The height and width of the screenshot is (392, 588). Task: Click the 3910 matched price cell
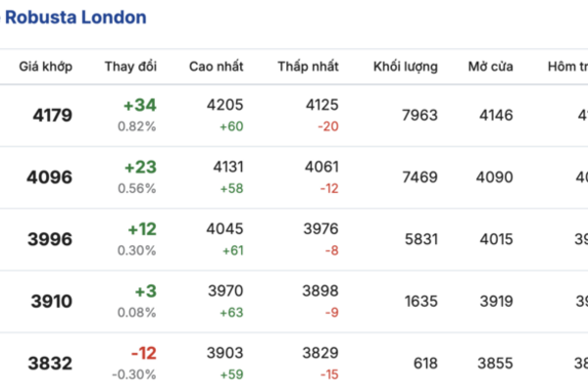52,302
